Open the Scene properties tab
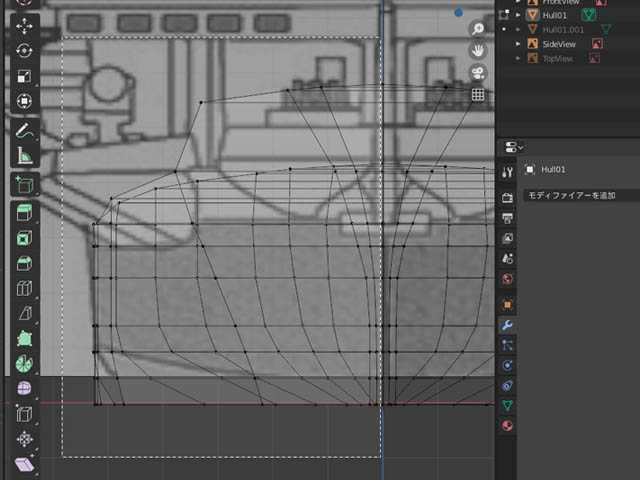This screenshot has width=640, height=480. (x=507, y=258)
